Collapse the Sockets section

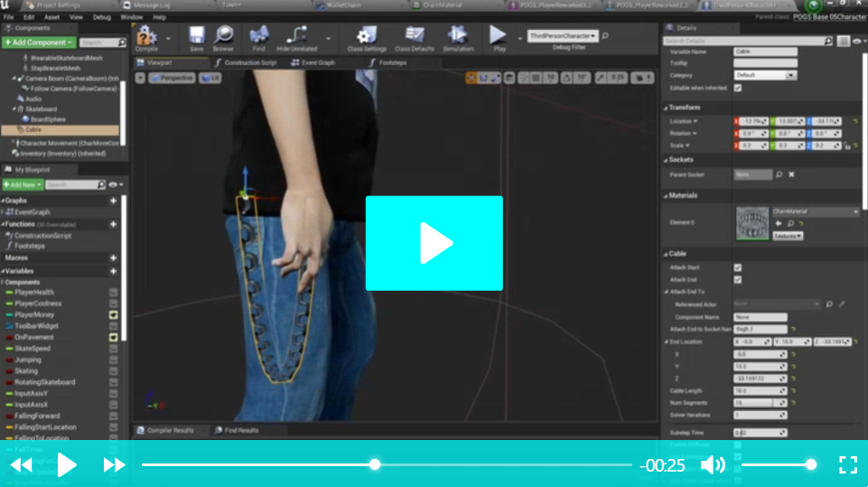(666, 160)
